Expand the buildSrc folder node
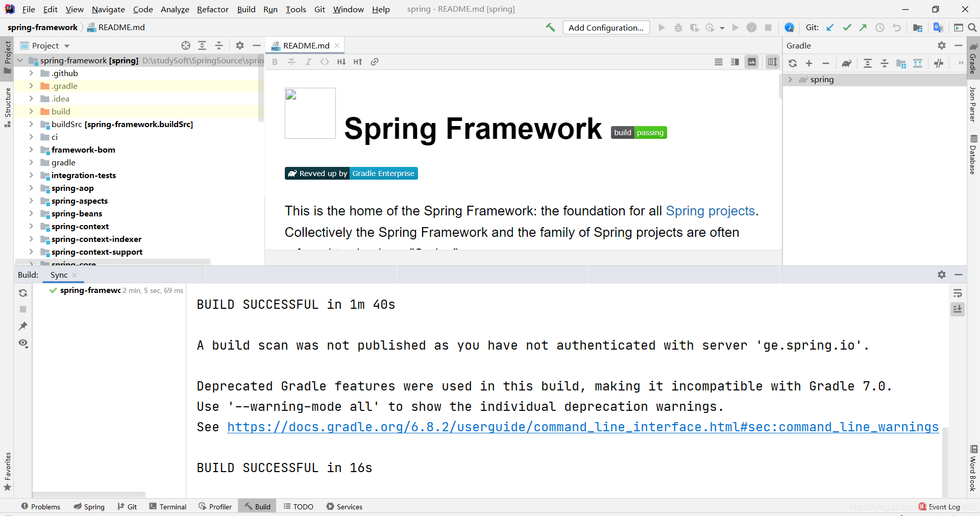 [x=31, y=125]
